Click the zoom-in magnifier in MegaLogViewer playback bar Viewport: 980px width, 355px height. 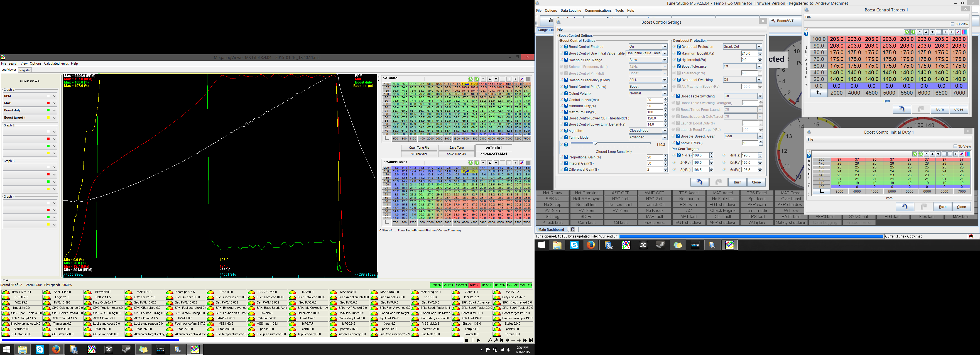pyautogui.click(x=496, y=340)
